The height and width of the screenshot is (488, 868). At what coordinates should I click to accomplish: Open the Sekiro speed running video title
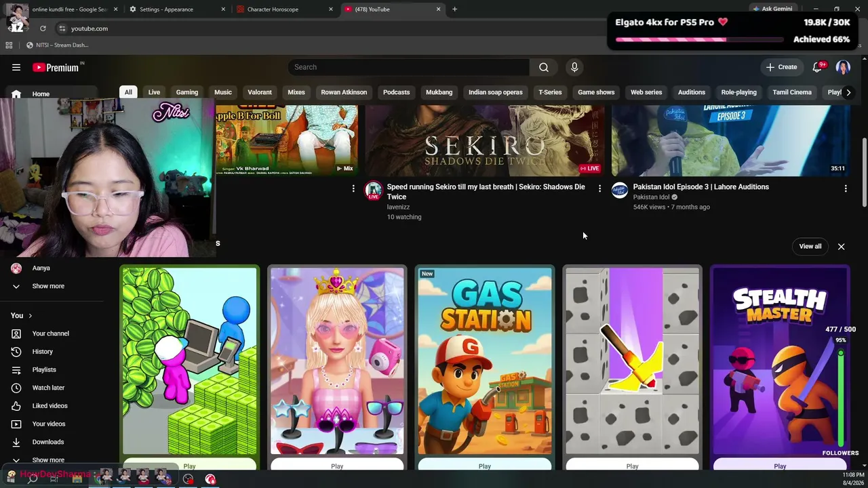pyautogui.click(x=486, y=192)
